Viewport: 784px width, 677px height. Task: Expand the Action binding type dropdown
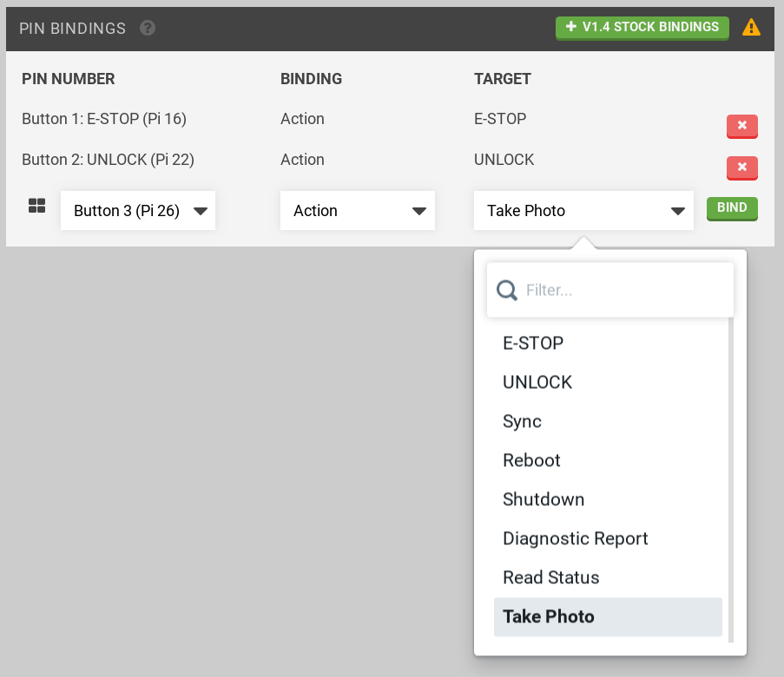357,211
